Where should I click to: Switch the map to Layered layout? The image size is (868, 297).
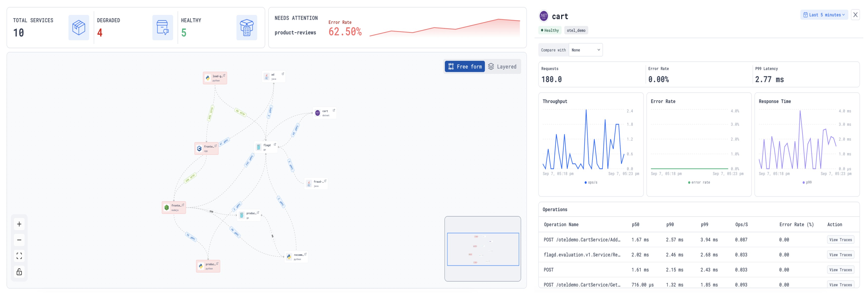[x=502, y=66]
